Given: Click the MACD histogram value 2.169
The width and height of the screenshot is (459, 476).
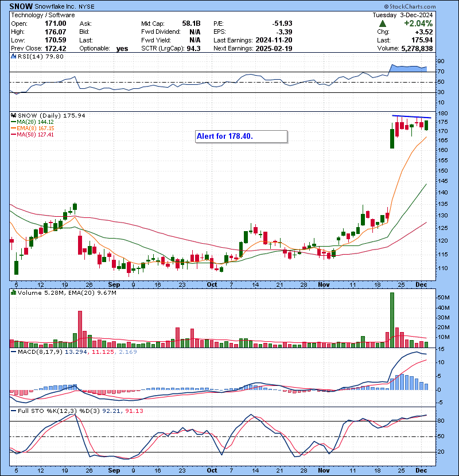Looking at the screenshot, I should pos(128,352).
